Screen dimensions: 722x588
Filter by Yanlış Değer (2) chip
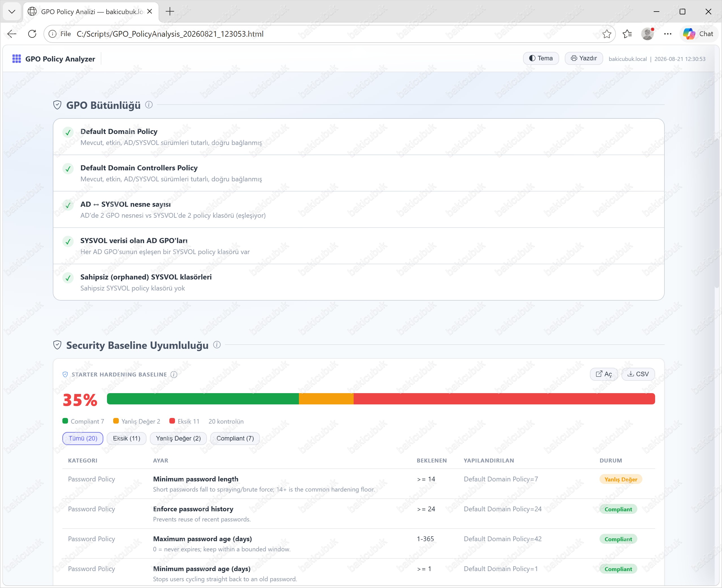point(178,438)
